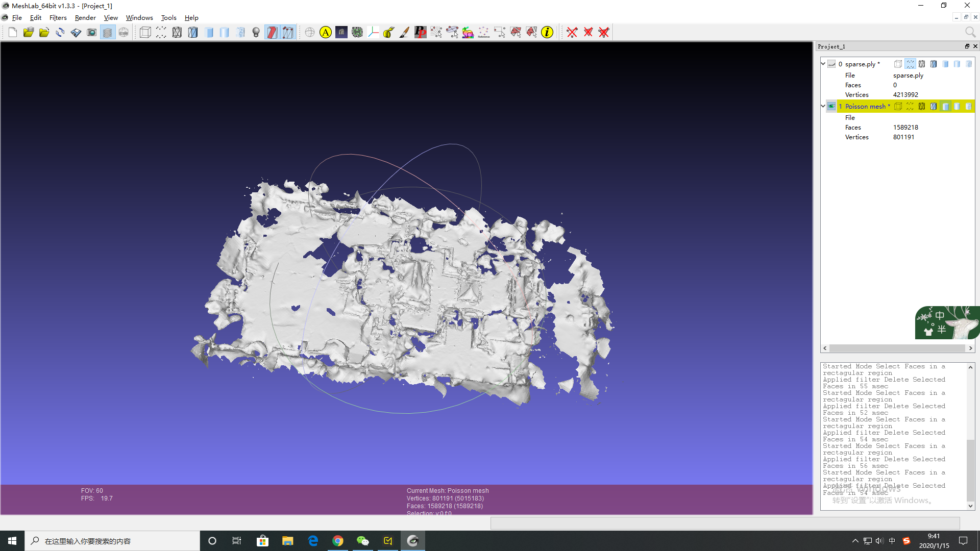The width and height of the screenshot is (980, 551).
Task: Click the right arrow of the layer list scrollbar
Action: tap(970, 348)
